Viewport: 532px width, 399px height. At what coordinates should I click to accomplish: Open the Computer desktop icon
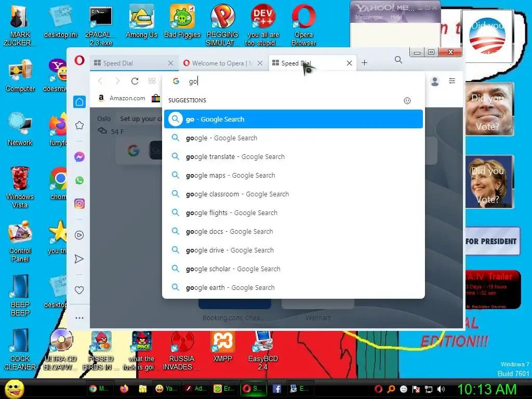pyautogui.click(x=20, y=76)
